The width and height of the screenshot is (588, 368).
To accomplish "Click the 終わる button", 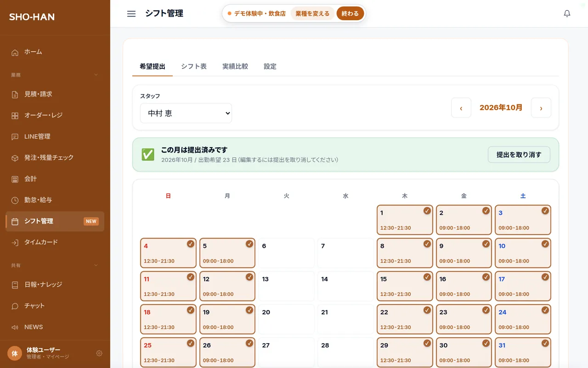I will pyautogui.click(x=350, y=14).
